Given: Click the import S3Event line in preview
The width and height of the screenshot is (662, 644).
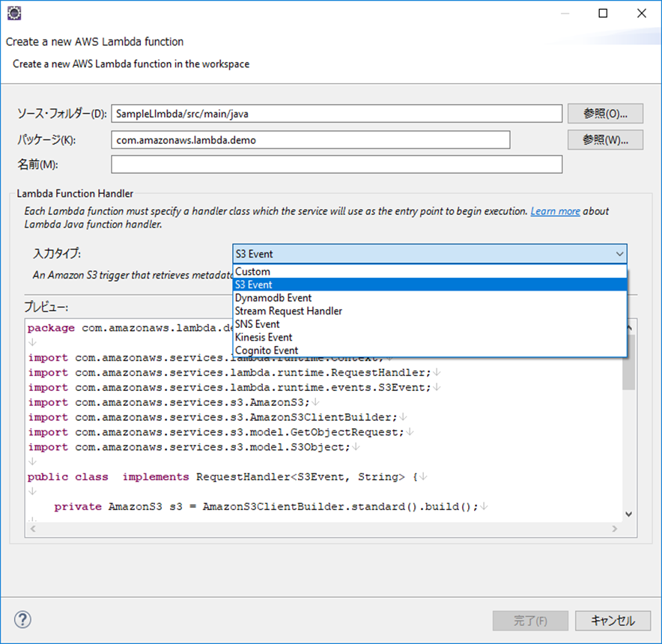Looking at the screenshot, I should [234, 387].
